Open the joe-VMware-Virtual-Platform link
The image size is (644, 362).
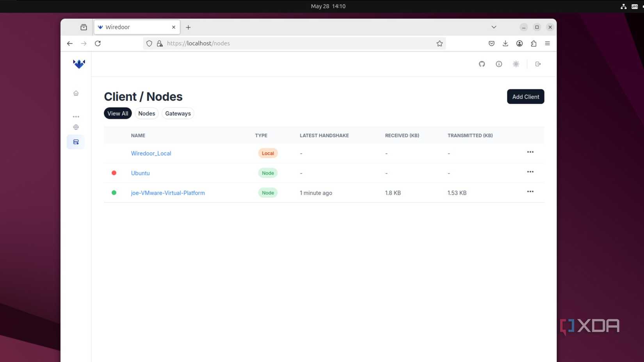pyautogui.click(x=168, y=193)
